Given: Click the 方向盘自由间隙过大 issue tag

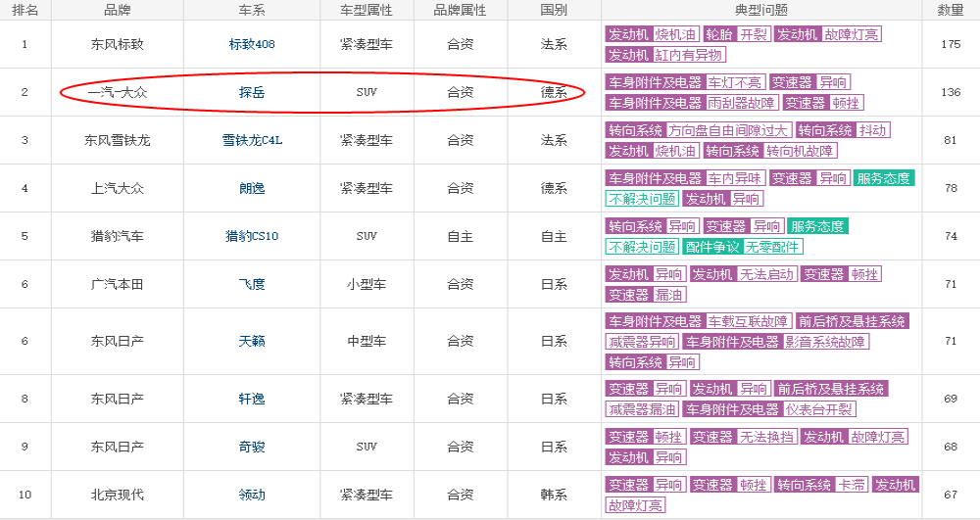Looking at the screenshot, I should click(x=728, y=130).
